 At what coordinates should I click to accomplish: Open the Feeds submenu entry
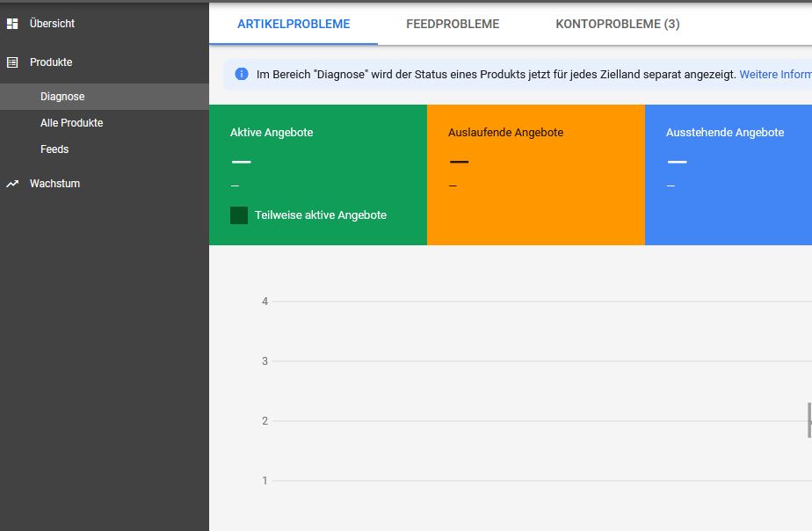54,149
